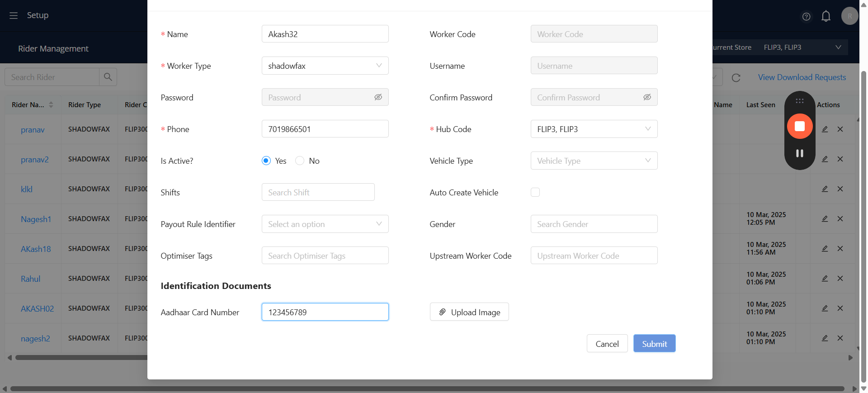Toggle Password field visibility eye icon

378,97
